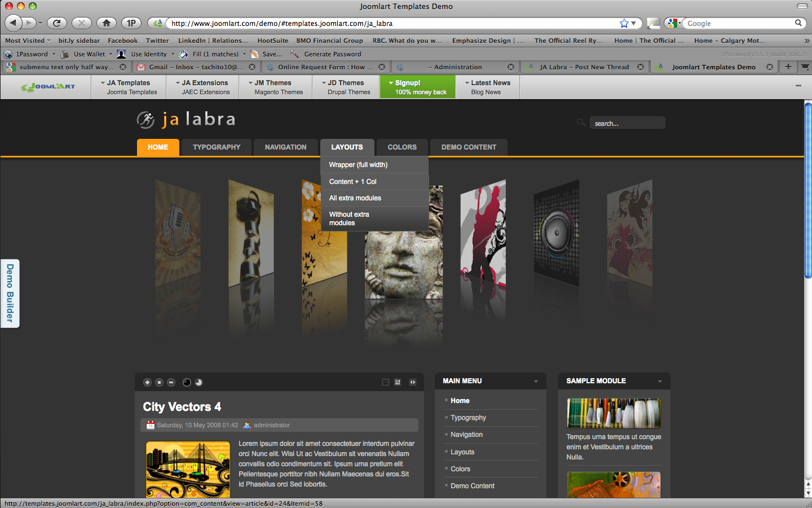The width and height of the screenshot is (812, 508).
Task: Show the bookmarks toolbar overflow chevron
Action: (806, 41)
